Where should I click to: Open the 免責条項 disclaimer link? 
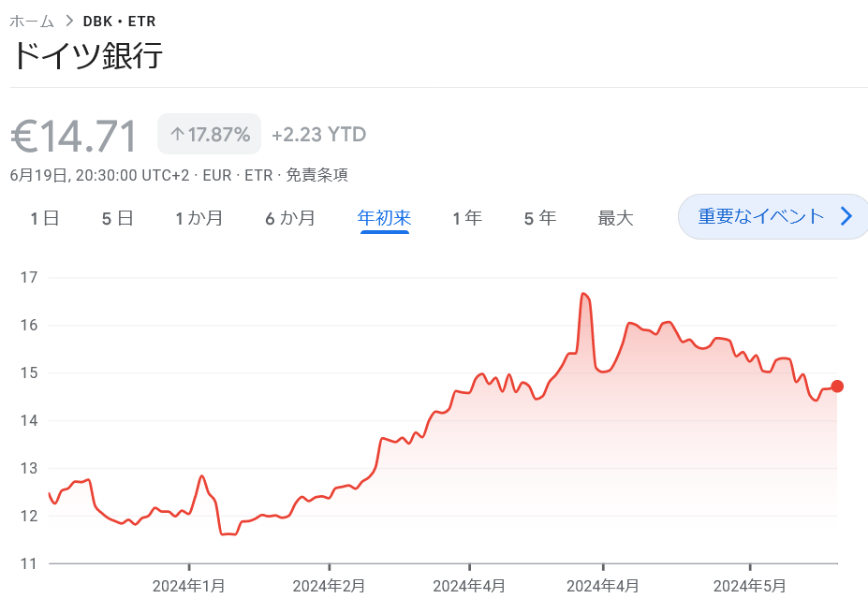(318, 174)
